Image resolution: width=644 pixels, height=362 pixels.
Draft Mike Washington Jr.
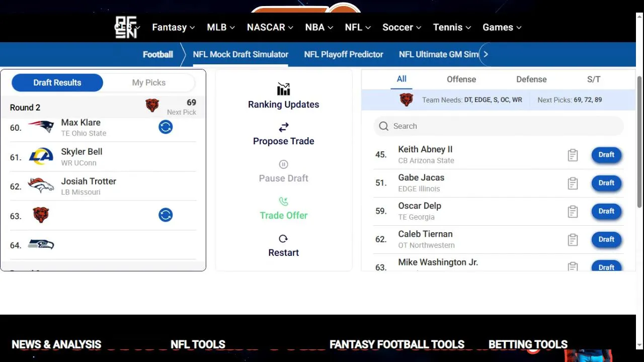tap(606, 266)
